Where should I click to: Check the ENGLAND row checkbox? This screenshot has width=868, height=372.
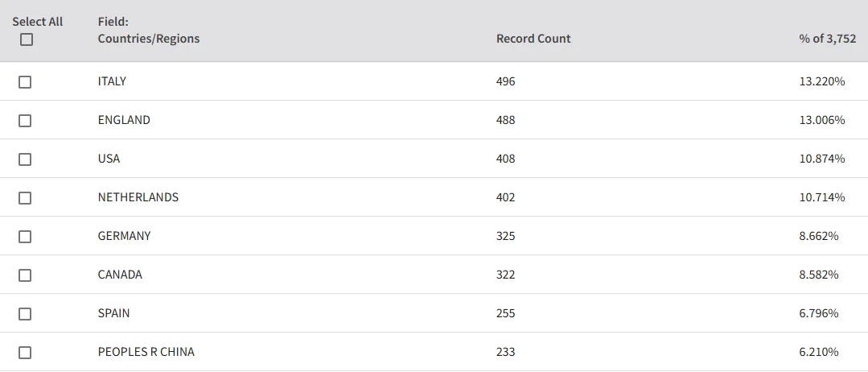point(25,121)
